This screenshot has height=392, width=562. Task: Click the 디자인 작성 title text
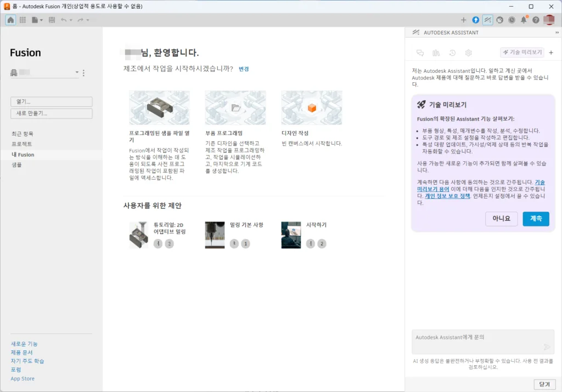(295, 133)
